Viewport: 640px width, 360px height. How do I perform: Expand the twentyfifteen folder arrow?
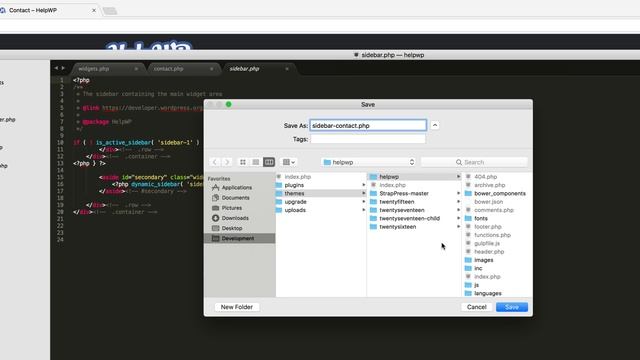coord(458,202)
